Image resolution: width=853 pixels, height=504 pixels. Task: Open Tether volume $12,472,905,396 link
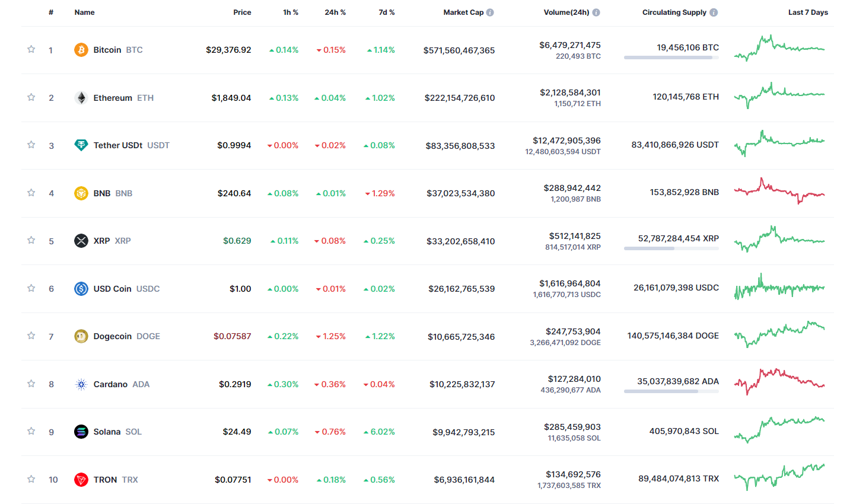point(566,141)
